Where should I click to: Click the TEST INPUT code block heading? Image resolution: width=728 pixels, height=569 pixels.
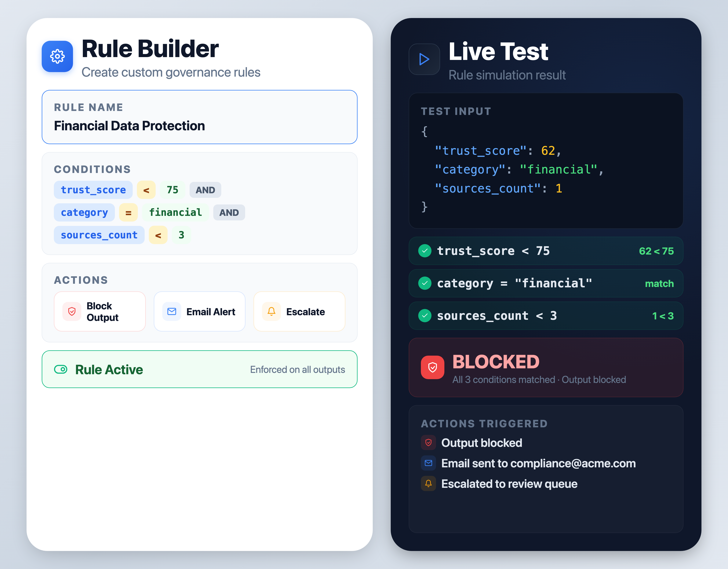coord(456,111)
